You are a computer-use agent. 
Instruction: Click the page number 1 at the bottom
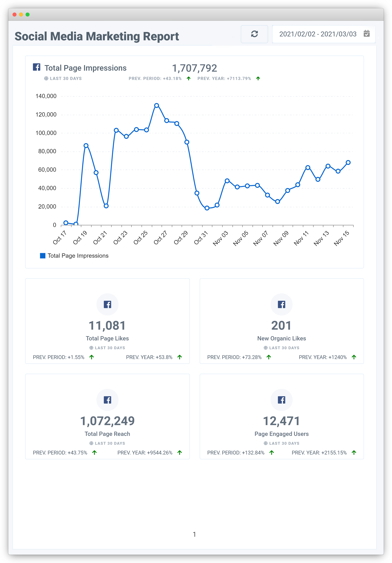click(194, 534)
